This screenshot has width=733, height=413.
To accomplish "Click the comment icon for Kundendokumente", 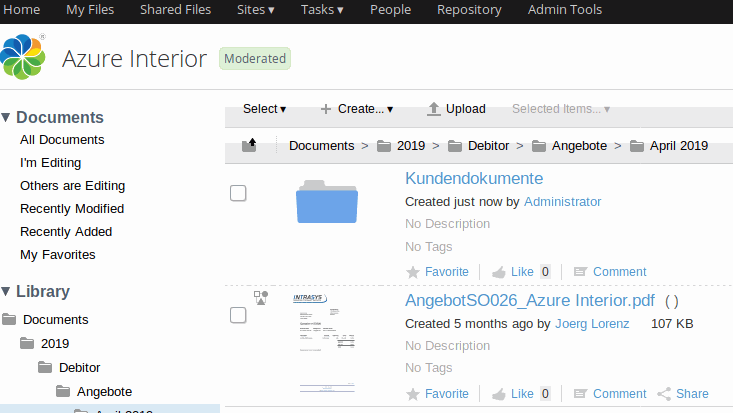I will click(x=580, y=272).
